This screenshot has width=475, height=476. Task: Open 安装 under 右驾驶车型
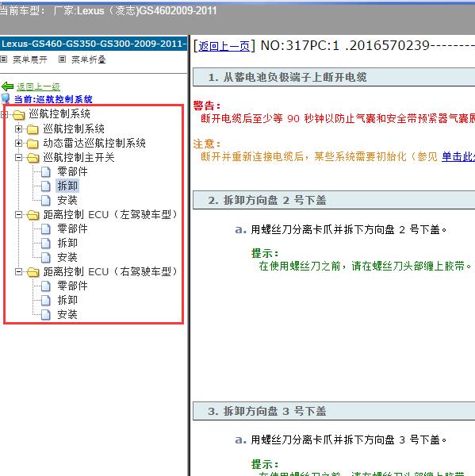[x=67, y=314]
